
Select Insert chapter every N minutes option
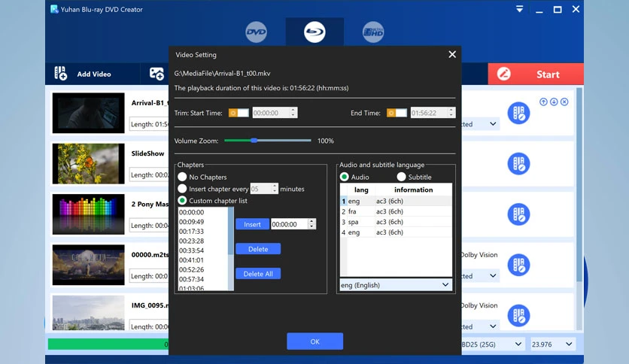(x=182, y=189)
